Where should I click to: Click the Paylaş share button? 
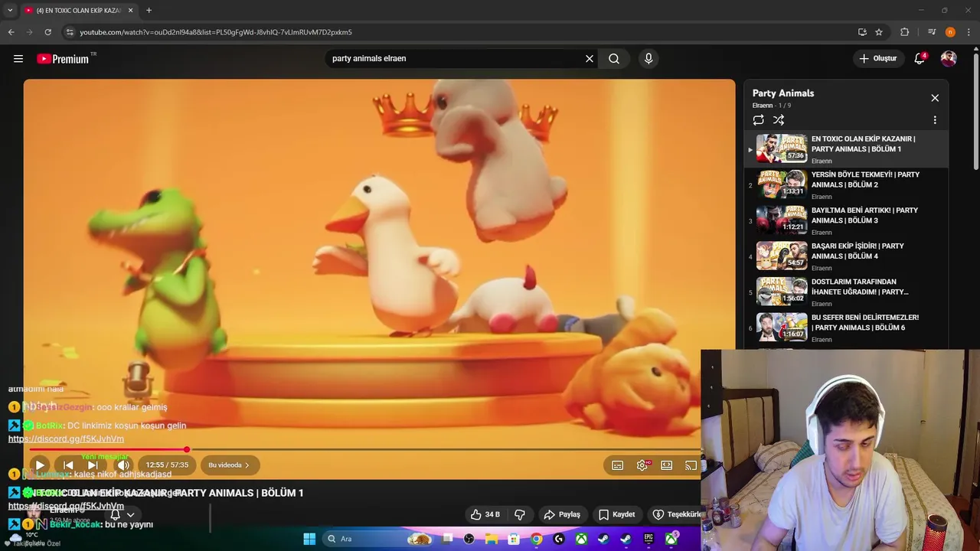click(562, 514)
